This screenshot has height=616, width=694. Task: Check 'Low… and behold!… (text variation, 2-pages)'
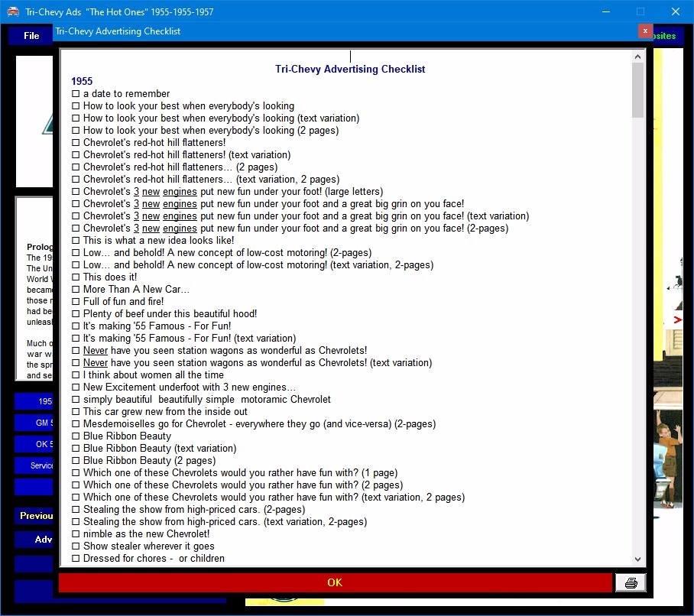[x=76, y=265]
